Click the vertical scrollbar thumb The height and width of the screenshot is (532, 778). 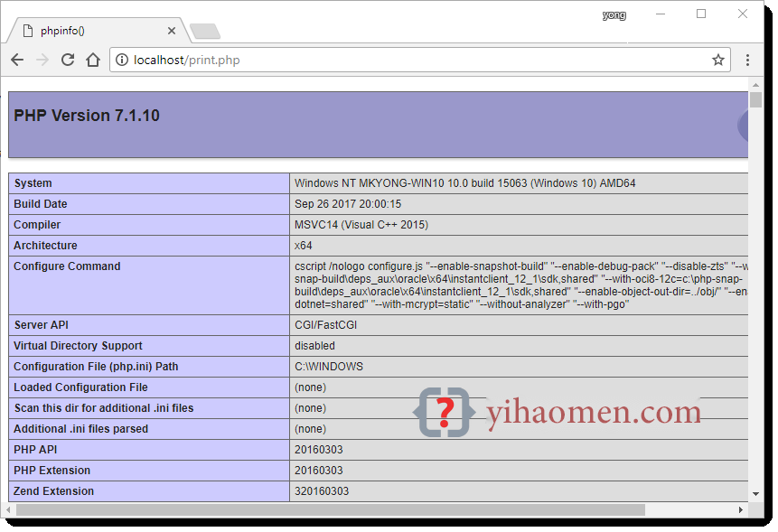(x=755, y=99)
